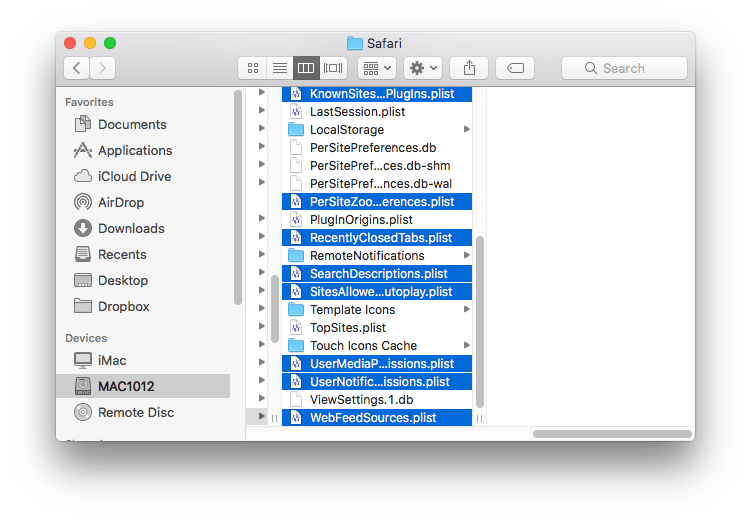Select LastSession.plist file

377,112
